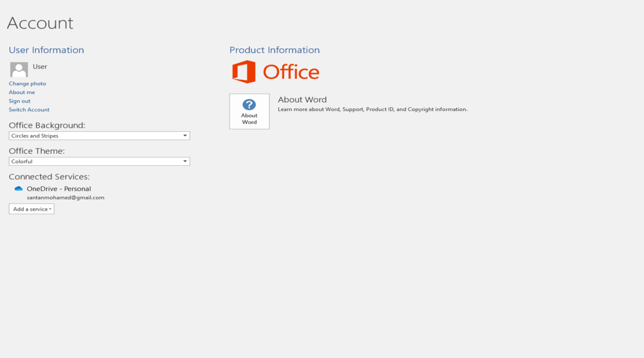
Task: Click the User Information heading
Action: click(47, 50)
